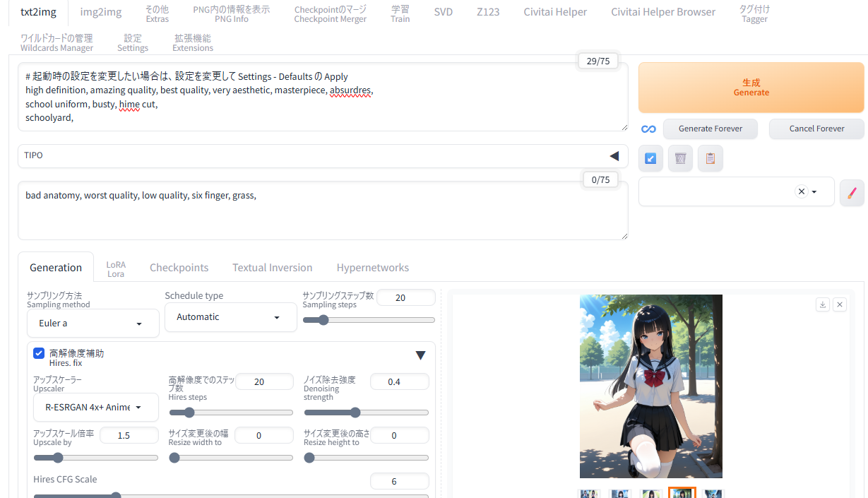The image size is (868, 498).
Task: Open the Sampling method dropdown showing Euler a
Action: pos(93,324)
